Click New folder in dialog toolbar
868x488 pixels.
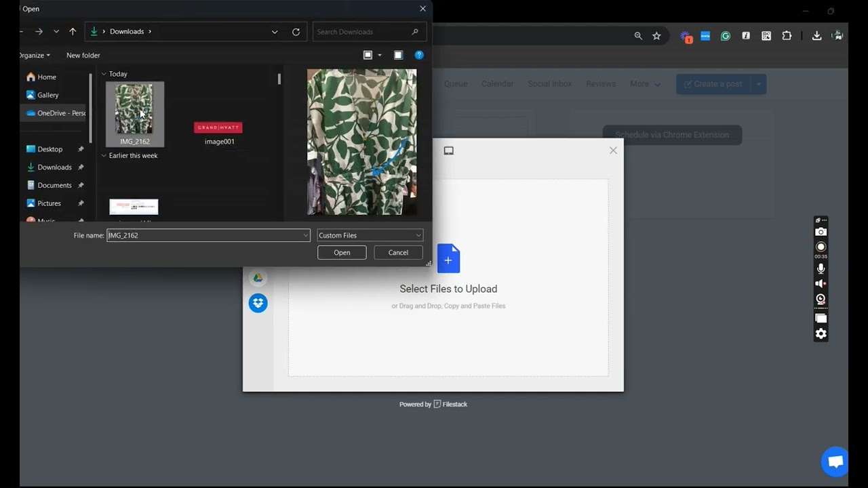pyautogui.click(x=83, y=56)
